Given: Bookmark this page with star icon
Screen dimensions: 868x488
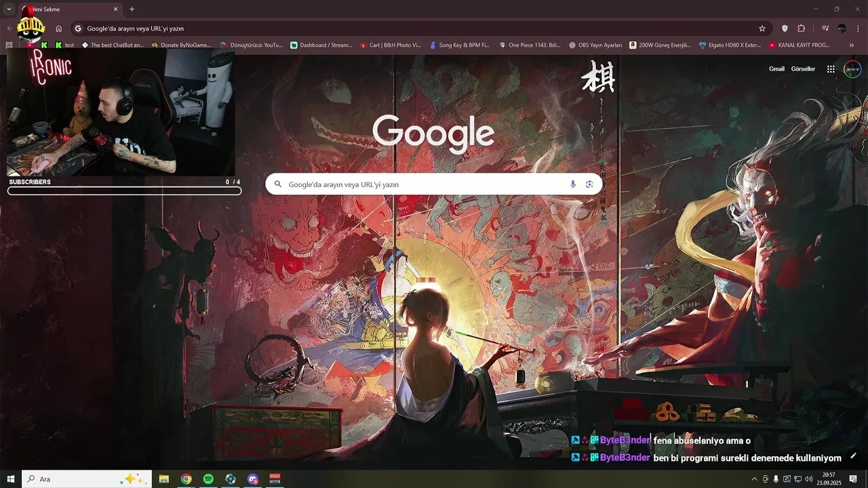Looking at the screenshot, I should [762, 28].
